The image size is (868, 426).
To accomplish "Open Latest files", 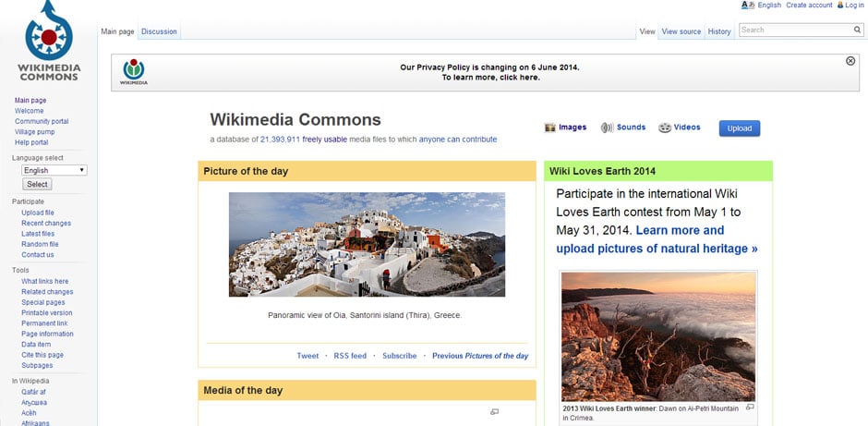I will pyautogui.click(x=38, y=234).
